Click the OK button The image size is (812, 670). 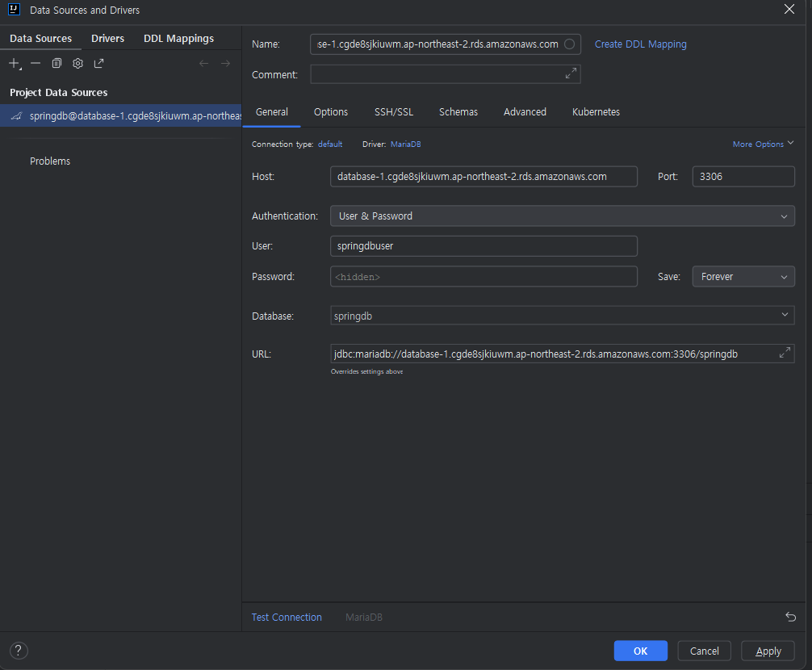coord(641,651)
